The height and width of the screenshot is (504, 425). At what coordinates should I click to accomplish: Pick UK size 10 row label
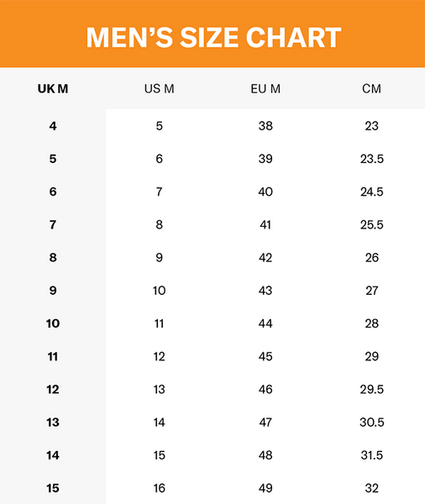53,323
